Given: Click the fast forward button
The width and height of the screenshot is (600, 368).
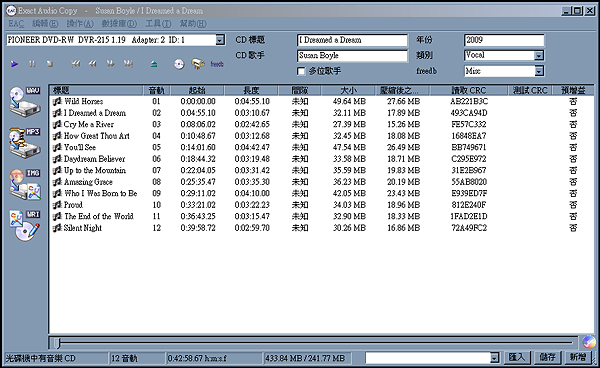Looking at the screenshot, I should pyautogui.click(x=111, y=64).
